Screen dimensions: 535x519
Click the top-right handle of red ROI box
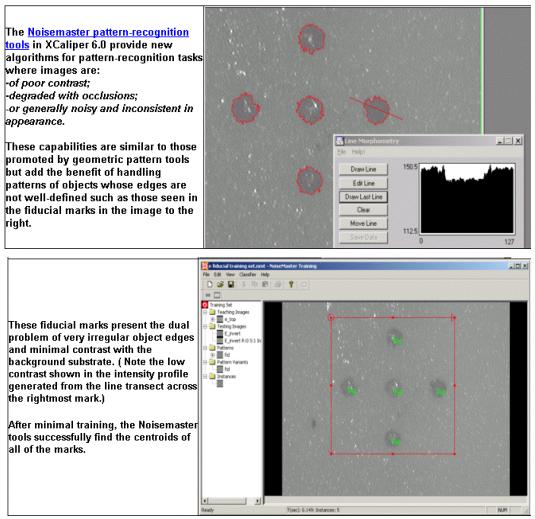[454, 318]
